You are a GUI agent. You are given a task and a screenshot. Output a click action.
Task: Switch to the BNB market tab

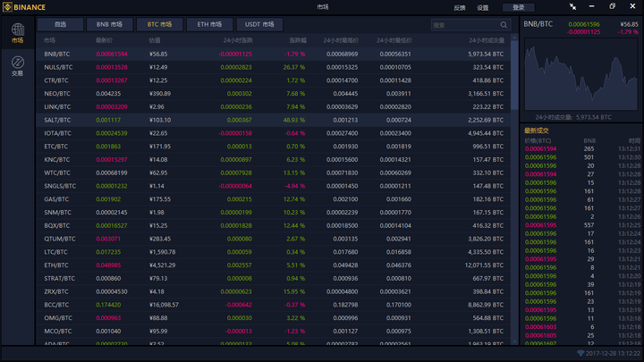110,25
